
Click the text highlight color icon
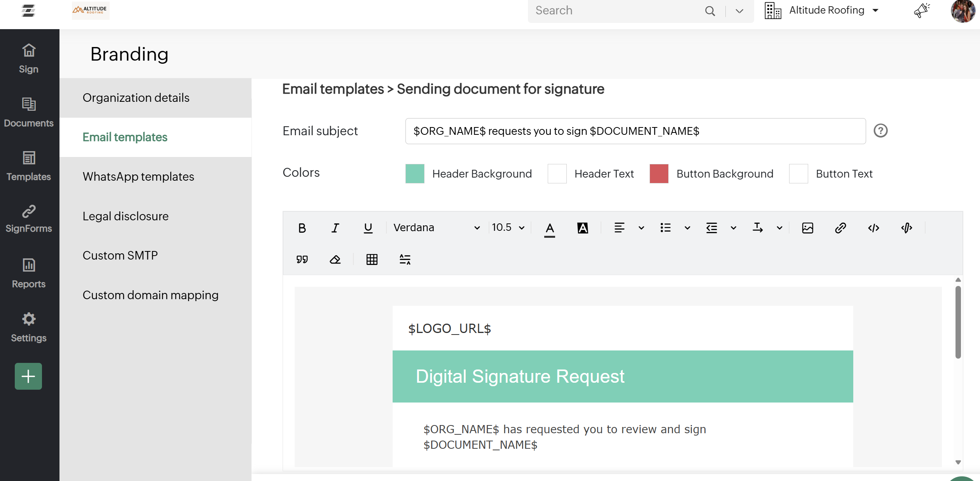(x=582, y=228)
